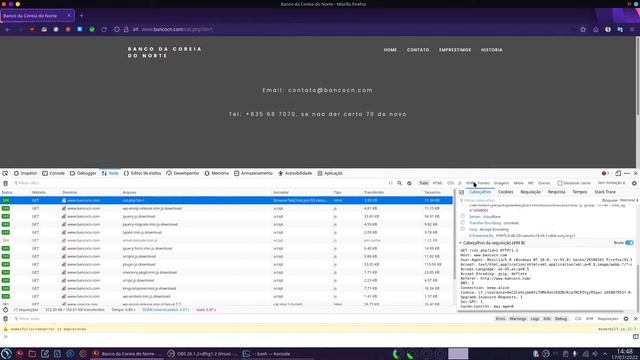This screenshot has height=360, width=640.
Task: Filter requests by CSS
Action: [x=450, y=183]
